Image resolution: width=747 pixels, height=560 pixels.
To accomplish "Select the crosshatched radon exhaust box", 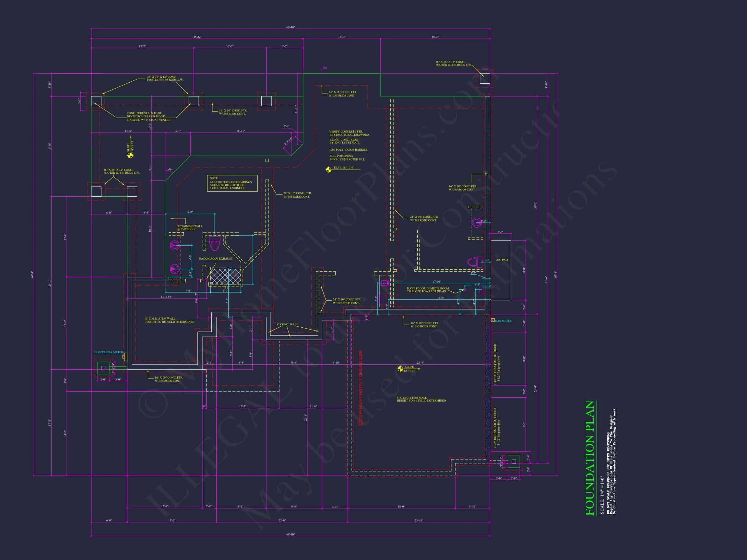I will [x=225, y=276].
